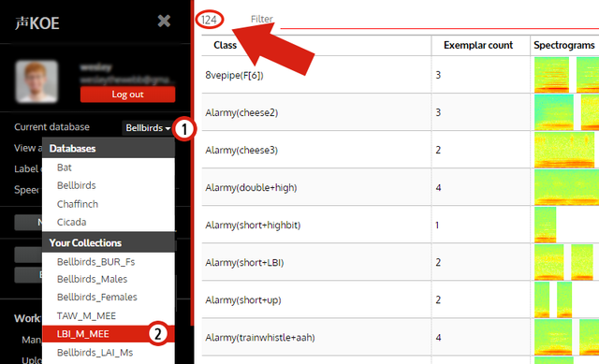Open the Current database Bellbirds dropdown
Viewport: 599px width, 364px height.
click(x=148, y=128)
